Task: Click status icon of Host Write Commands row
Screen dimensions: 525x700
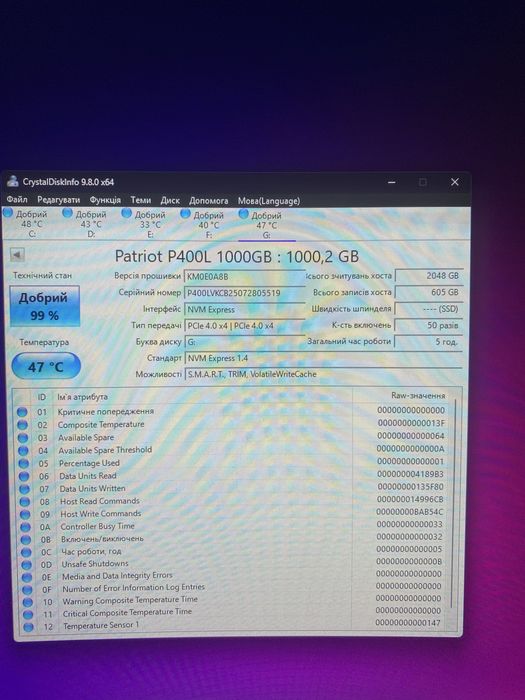Action: pyautogui.click(x=25, y=514)
